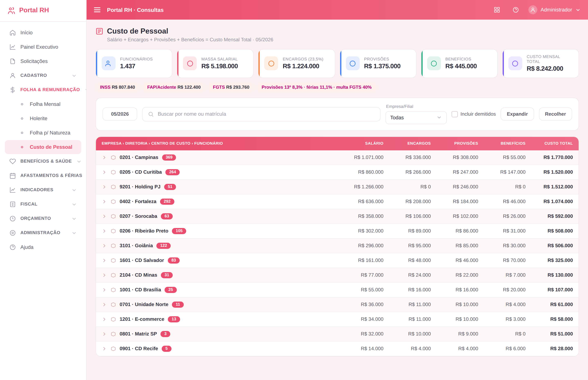Click the 05/2026 period selector

120,114
